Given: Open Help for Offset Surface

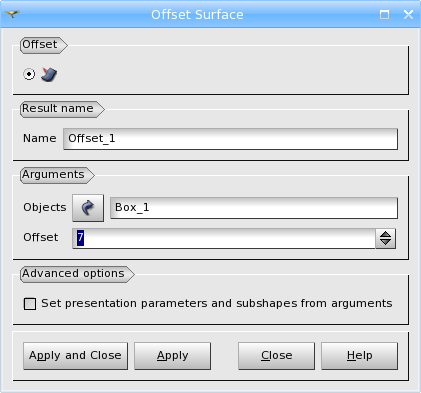Looking at the screenshot, I should pos(359,356).
